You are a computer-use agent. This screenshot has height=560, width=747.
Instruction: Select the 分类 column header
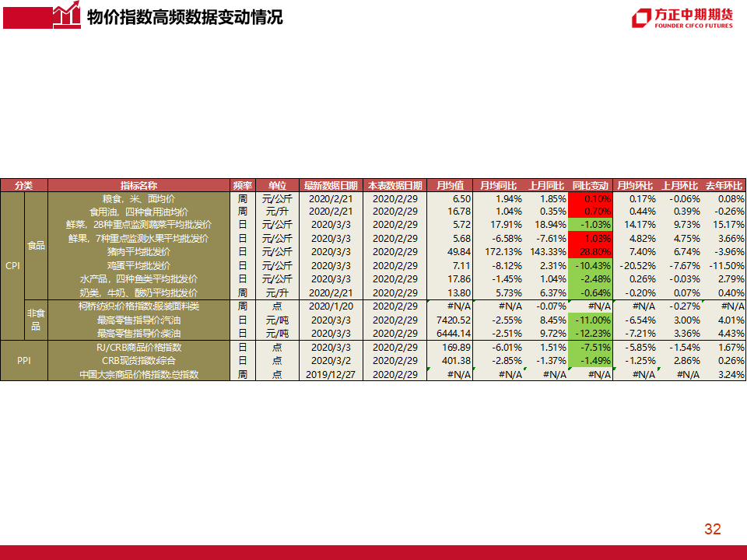[x=24, y=186]
